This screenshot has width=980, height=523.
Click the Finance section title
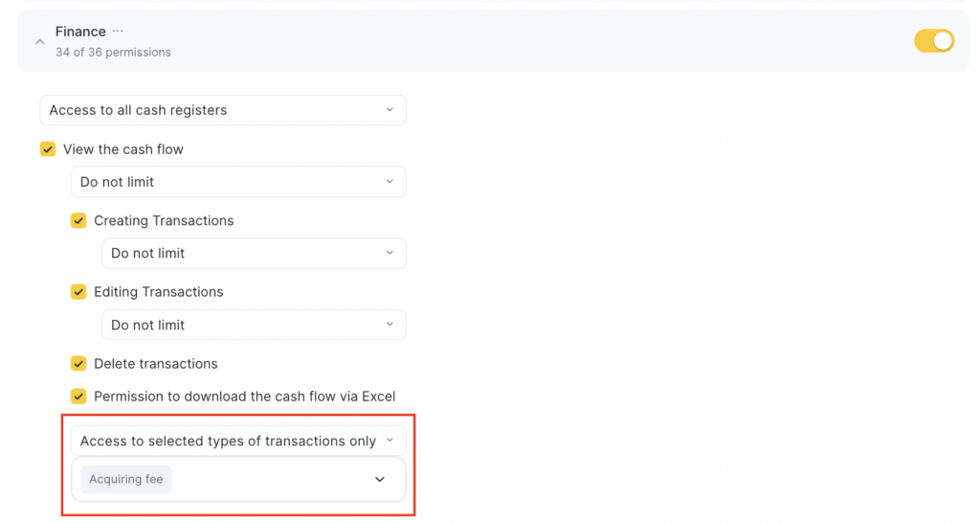pos(80,32)
